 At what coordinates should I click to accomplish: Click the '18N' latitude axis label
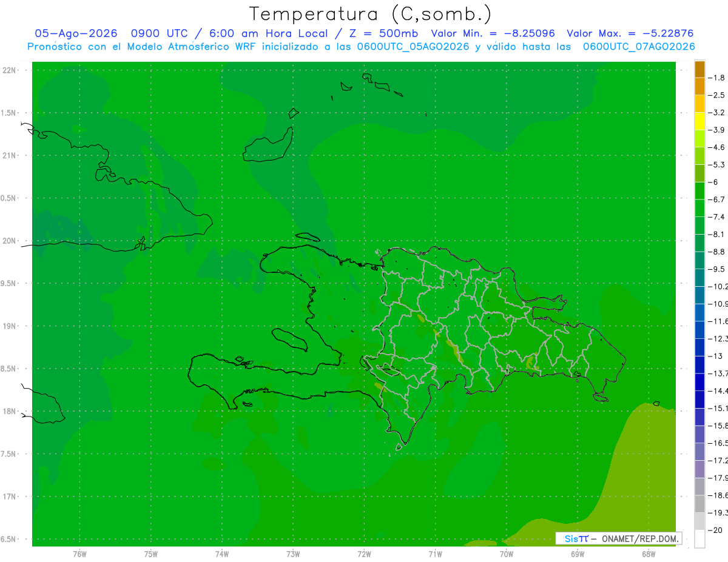pyautogui.click(x=8, y=411)
